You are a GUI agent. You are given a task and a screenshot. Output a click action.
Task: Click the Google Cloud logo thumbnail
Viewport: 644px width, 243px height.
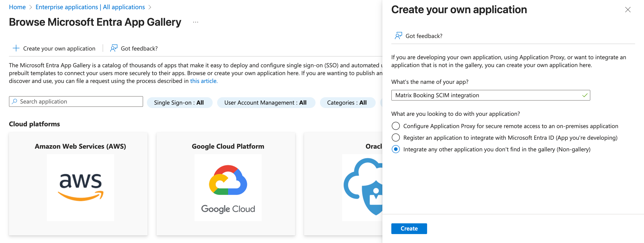pos(228,187)
